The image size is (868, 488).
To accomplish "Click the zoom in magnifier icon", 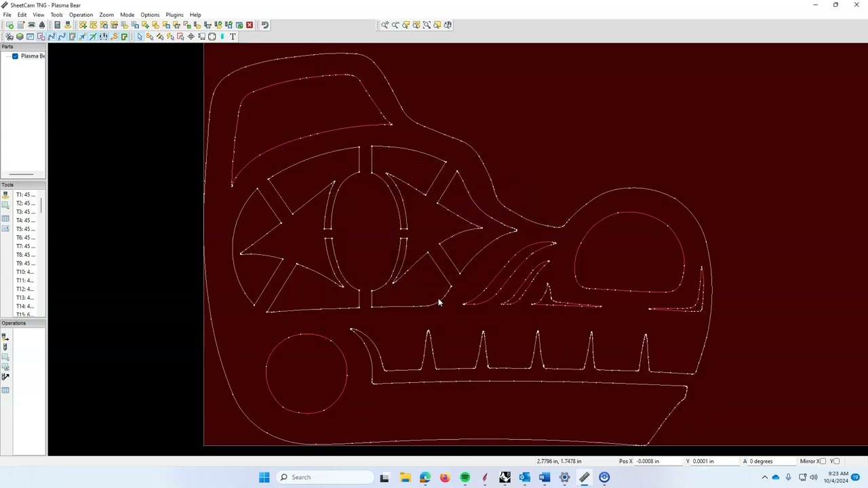I will (384, 25).
